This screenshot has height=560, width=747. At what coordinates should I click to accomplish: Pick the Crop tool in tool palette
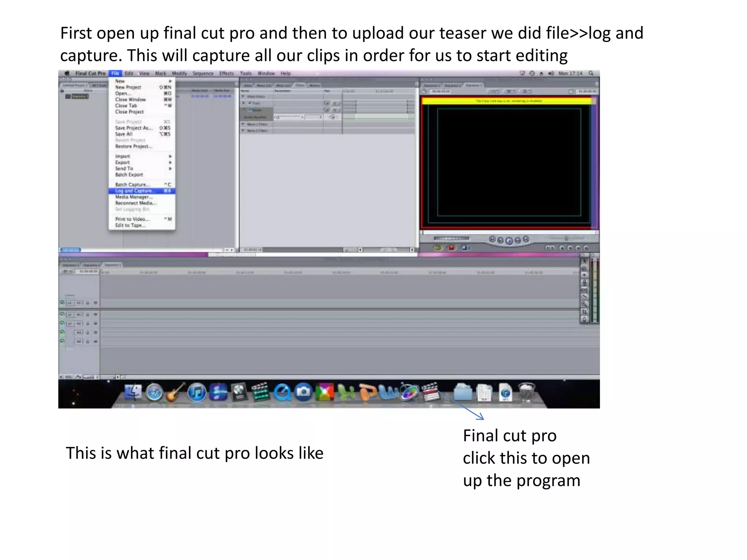(584, 311)
